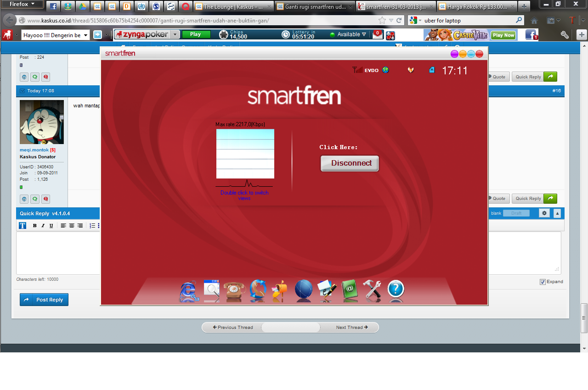Open meqi.montok user profile link
The height and width of the screenshot is (390, 588).
(34, 150)
